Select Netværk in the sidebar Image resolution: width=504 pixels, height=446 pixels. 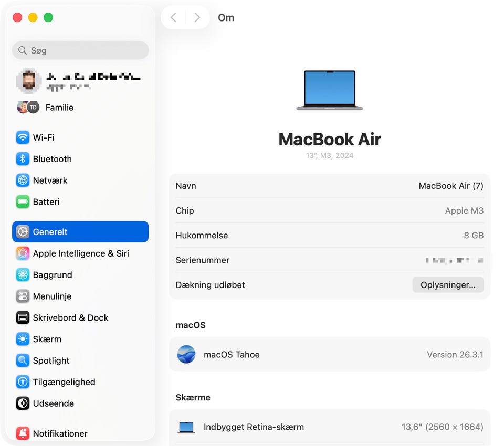point(80,180)
